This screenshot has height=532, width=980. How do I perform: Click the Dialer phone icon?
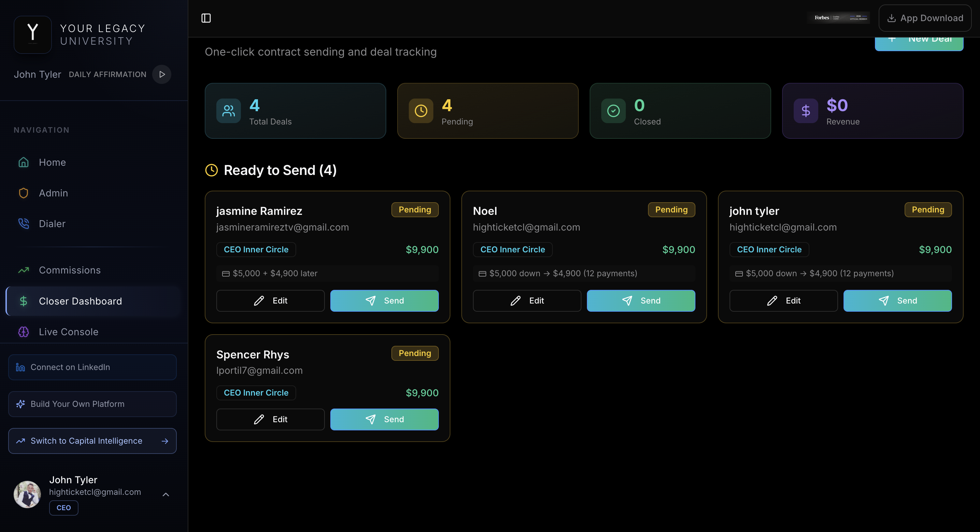point(24,224)
